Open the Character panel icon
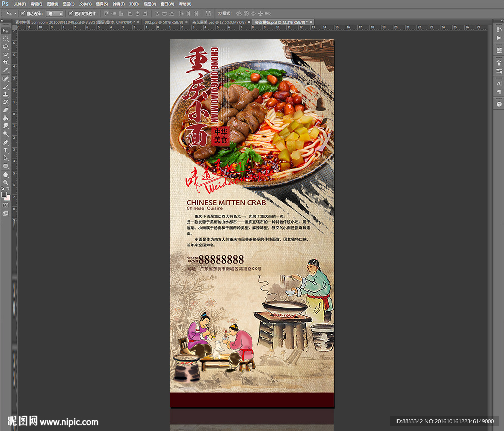Image resolution: width=504 pixels, height=431 pixels. (x=499, y=83)
